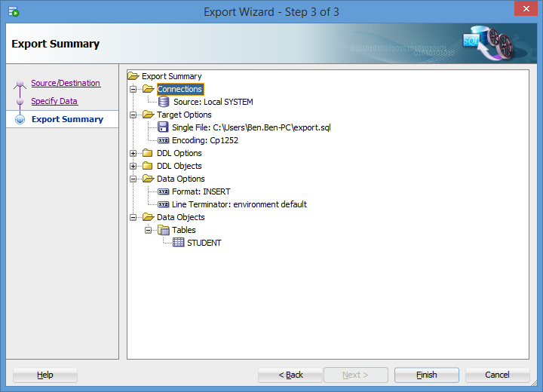The image size is (543, 392).
Task: Open Help for the wizard
Action: (x=45, y=375)
